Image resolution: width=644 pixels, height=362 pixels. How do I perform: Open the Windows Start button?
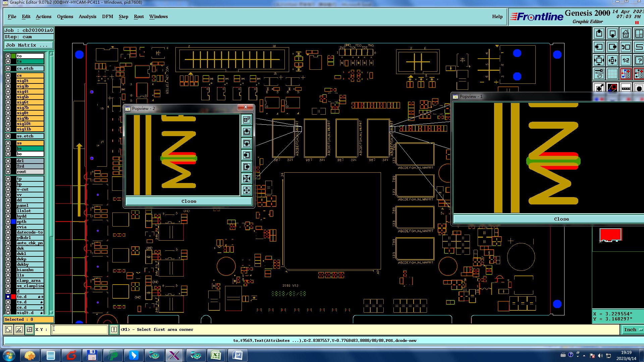pyautogui.click(x=9, y=355)
